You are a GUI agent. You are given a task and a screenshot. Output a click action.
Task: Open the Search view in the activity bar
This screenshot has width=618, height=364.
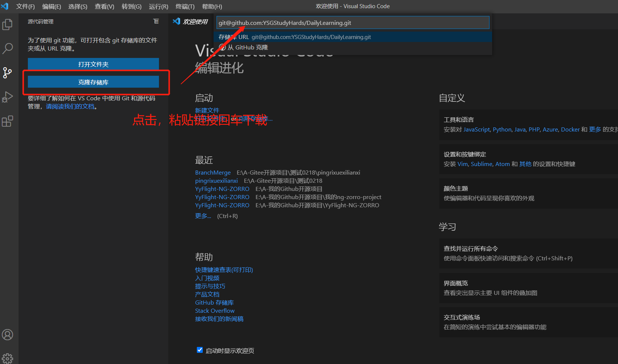coord(7,48)
